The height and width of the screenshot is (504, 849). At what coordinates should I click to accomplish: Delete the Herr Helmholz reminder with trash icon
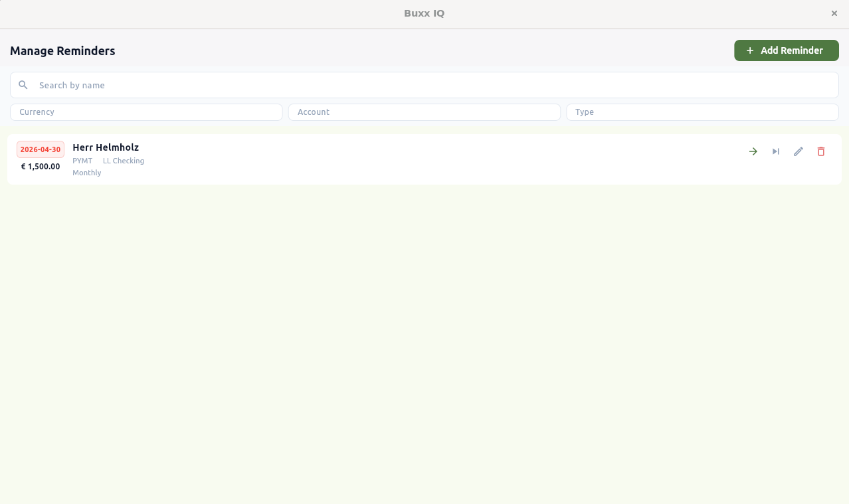(821, 151)
